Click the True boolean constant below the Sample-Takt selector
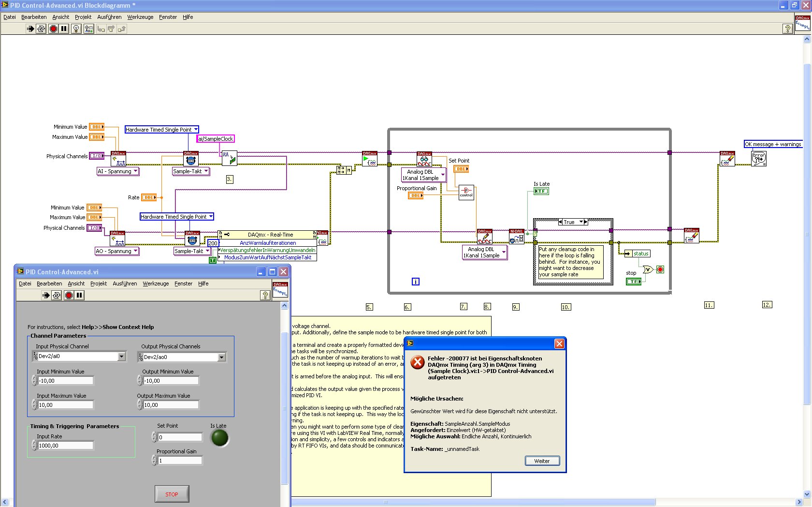Screen dimensions: 812x507 click(x=212, y=260)
